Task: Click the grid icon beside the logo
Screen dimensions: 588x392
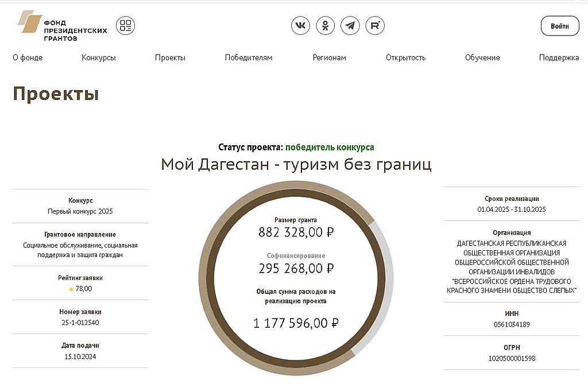Action: pos(125,26)
